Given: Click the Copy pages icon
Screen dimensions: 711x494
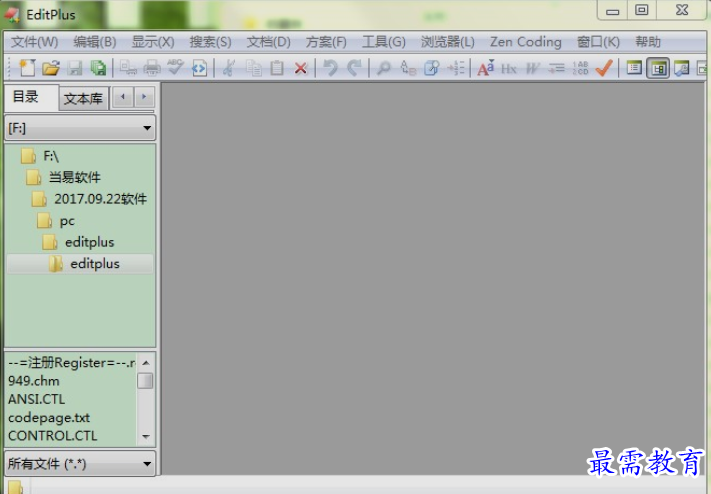Looking at the screenshot, I should pyautogui.click(x=253, y=68).
